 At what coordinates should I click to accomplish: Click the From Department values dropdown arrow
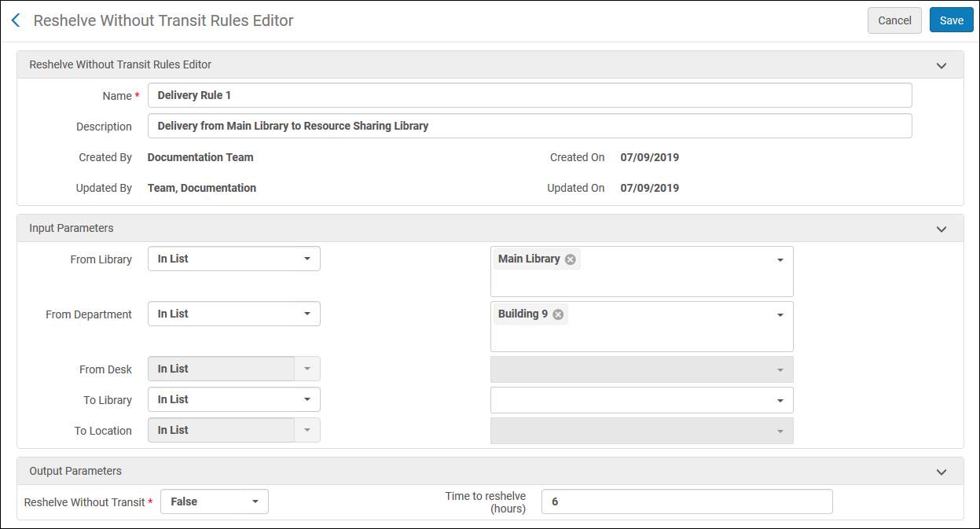(x=780, y=315)
